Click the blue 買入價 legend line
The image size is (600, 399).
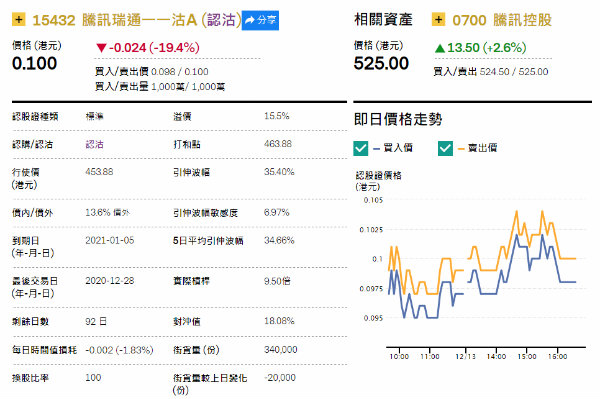tap(376, 148)
